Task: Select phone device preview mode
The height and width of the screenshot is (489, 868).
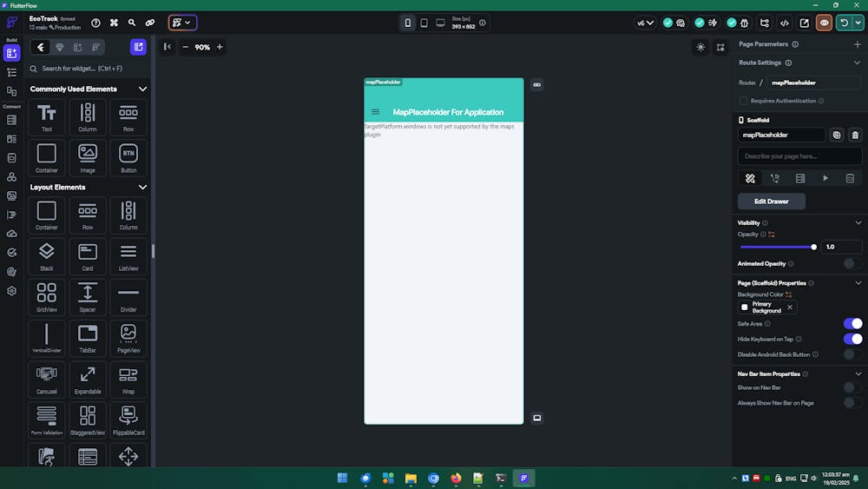Action: 408,23
